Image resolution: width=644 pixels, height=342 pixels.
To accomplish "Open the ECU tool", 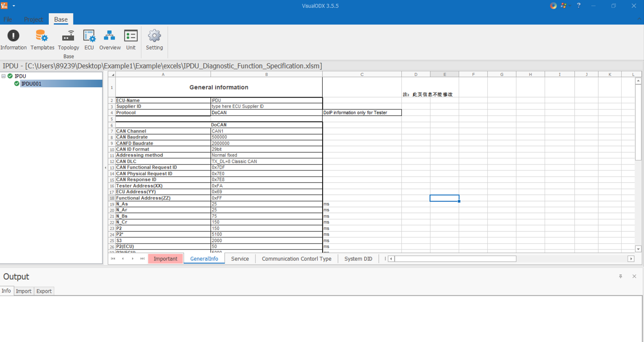I will pos(89,40).
